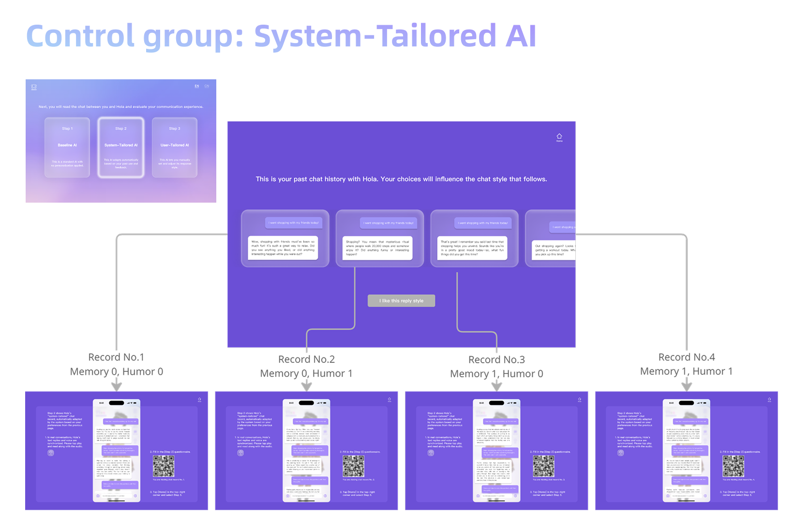Select the 'Shopping? You mean that mysterious ritual' card
The width and height of the screenshot is (795, 532).
(x=380, y=238)
